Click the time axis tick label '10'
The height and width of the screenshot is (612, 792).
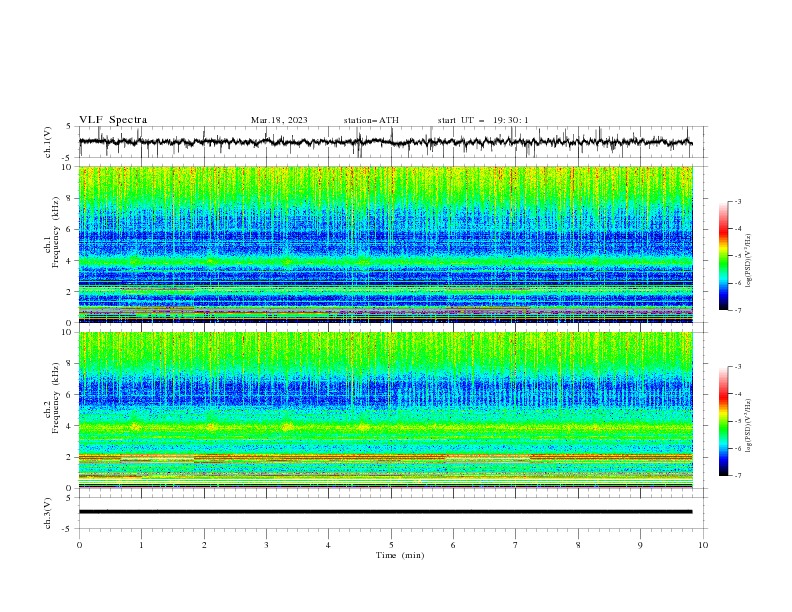pyautogui.click(x=703, y=545)
